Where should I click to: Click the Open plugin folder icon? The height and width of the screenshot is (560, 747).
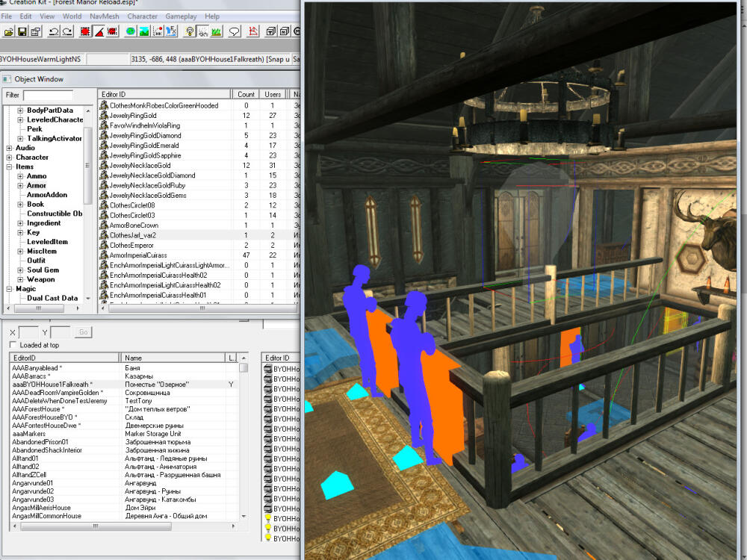(x=8, y=31)
